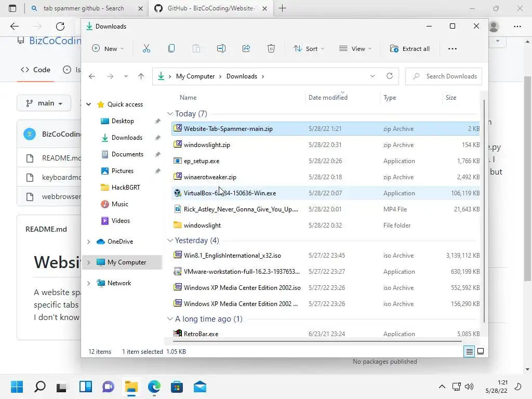Click the Search Downloads field
This screenshot has width=532, height=399.
[444, 76]
